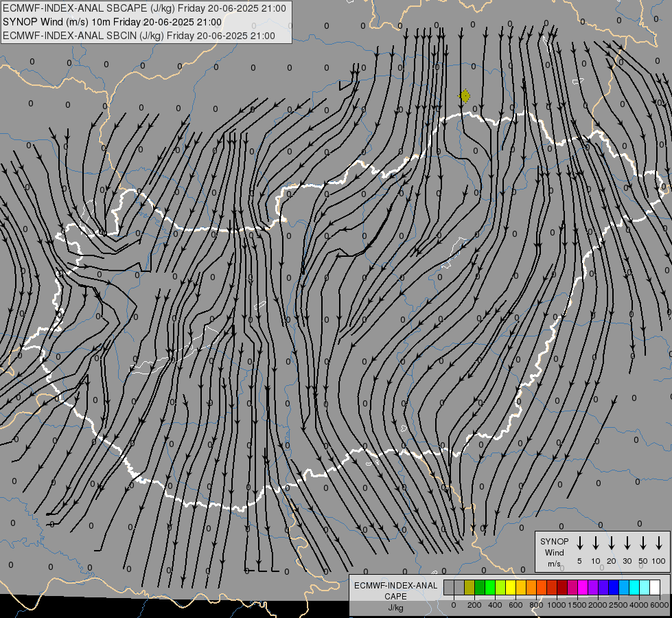This screenshot has height=618, width=672.
Task: Click the 100 m/s wind arrow in legend
Action: (x=659, y=543)
